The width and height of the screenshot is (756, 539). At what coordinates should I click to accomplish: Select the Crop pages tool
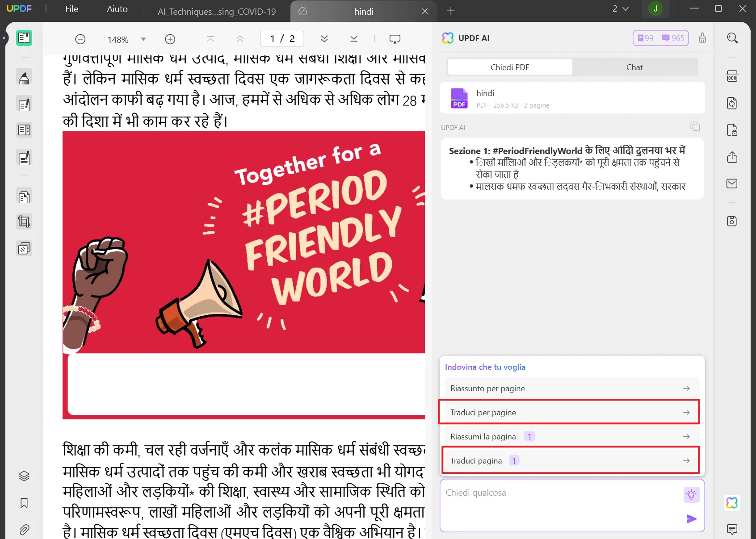pos(24,221)
